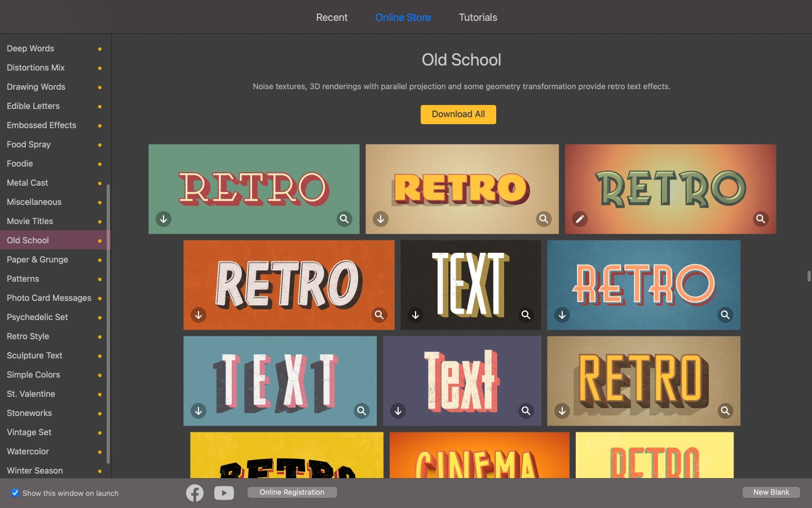Open the Tutorials tab
Image resolution: width=812 pixels, height=508 pixels.
(478, 17)
